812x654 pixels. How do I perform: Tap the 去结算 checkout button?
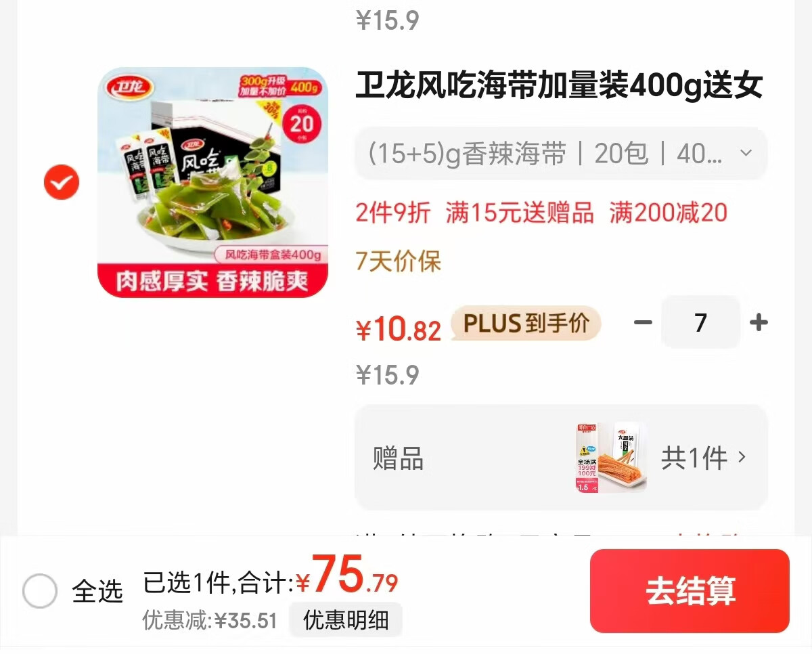click(x=690, y=591)
